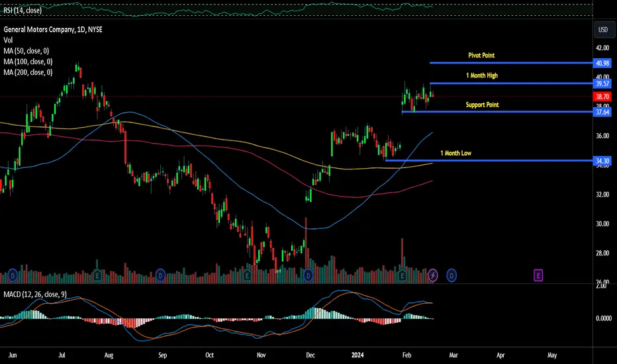Click the 'Nov' time axis label
Screen dimensions: 617x364
click(x=261, y=355)
